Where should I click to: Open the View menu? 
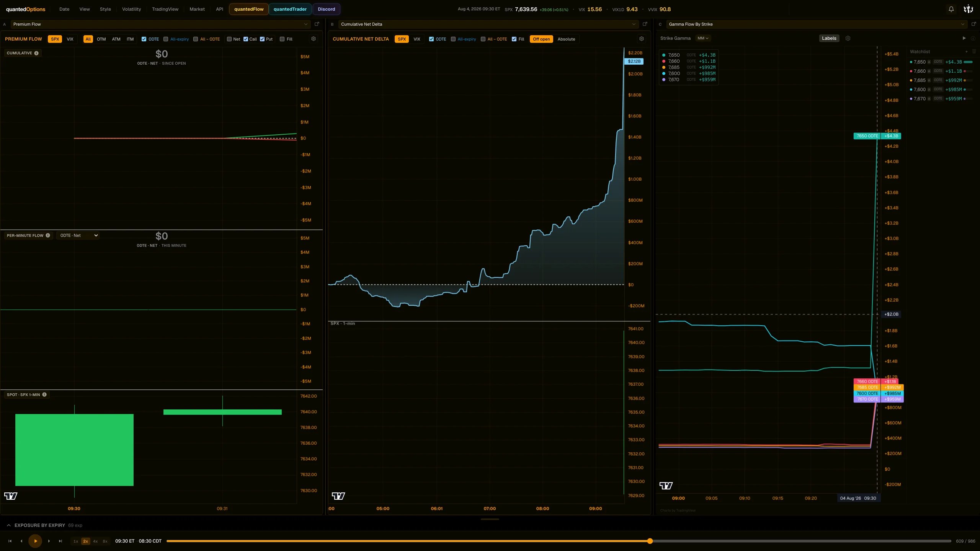point(85,9)
